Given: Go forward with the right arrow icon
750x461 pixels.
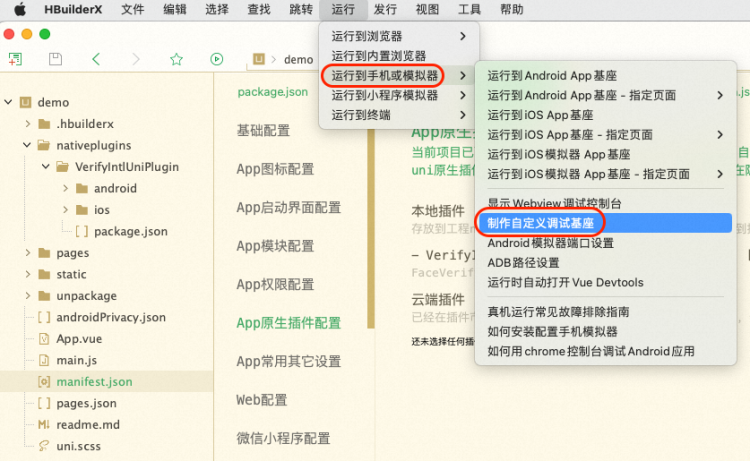Looking at the screenshot, I should click(136, 59).
